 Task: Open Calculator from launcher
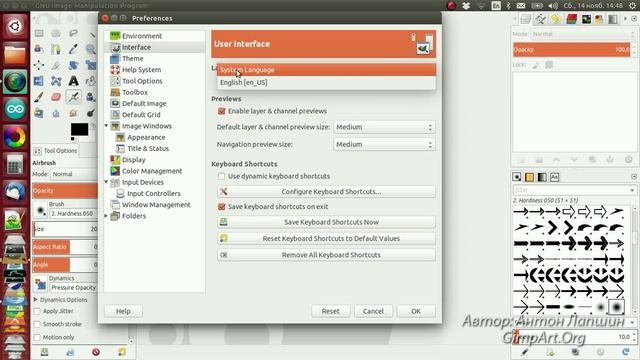point(15,165)
